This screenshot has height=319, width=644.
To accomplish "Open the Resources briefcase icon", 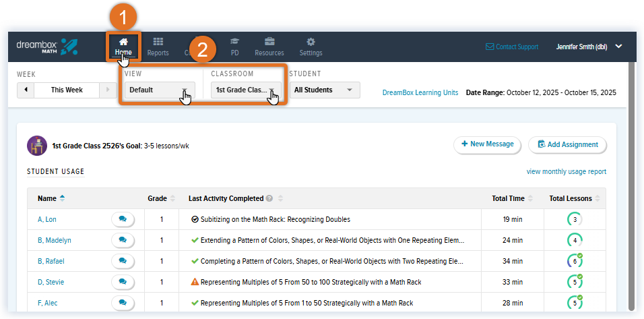I will pyautogui.click(x=269, y=46).
